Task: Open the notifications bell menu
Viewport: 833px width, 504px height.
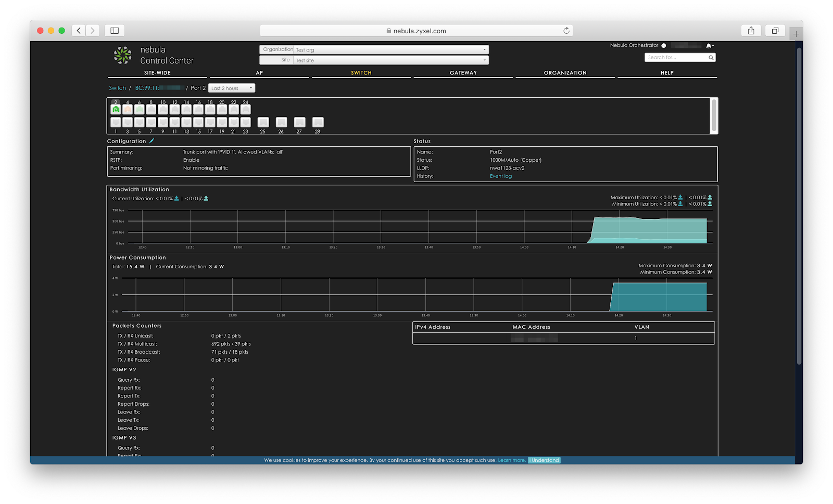Action: [709, 46]
